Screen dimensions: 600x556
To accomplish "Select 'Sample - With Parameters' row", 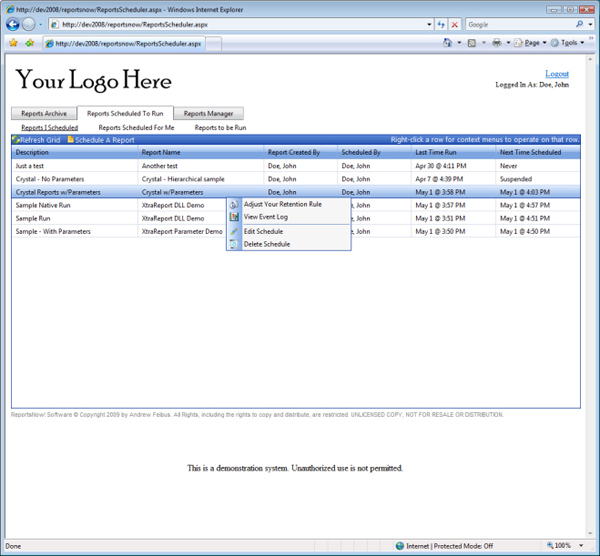I will pyautogui.click(x=296, y=231).
